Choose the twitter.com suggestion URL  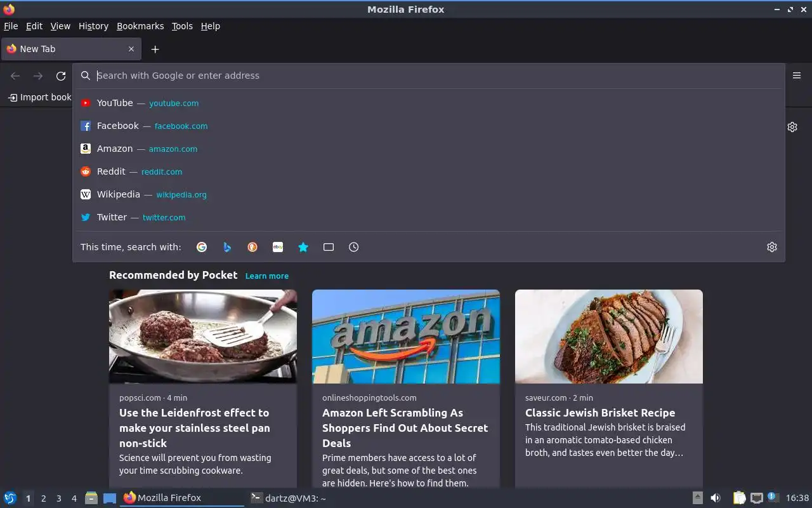[x=164, y=217]
